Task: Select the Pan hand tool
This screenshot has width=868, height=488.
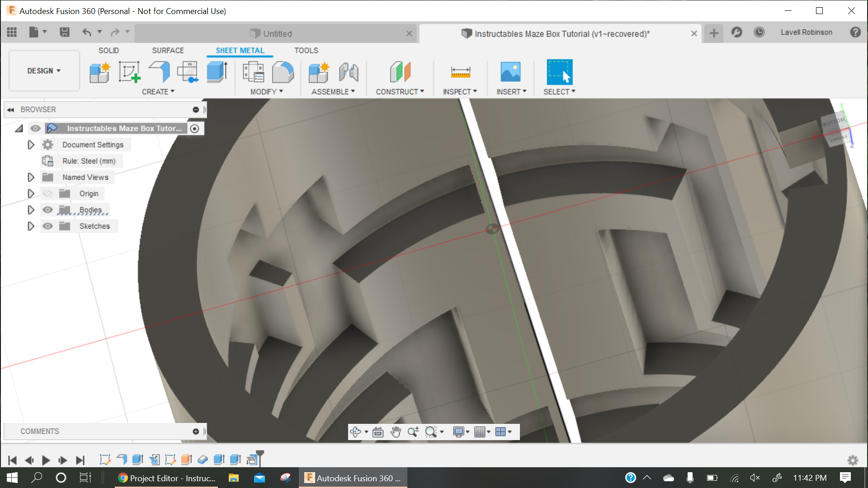Action: coord(396,432)
